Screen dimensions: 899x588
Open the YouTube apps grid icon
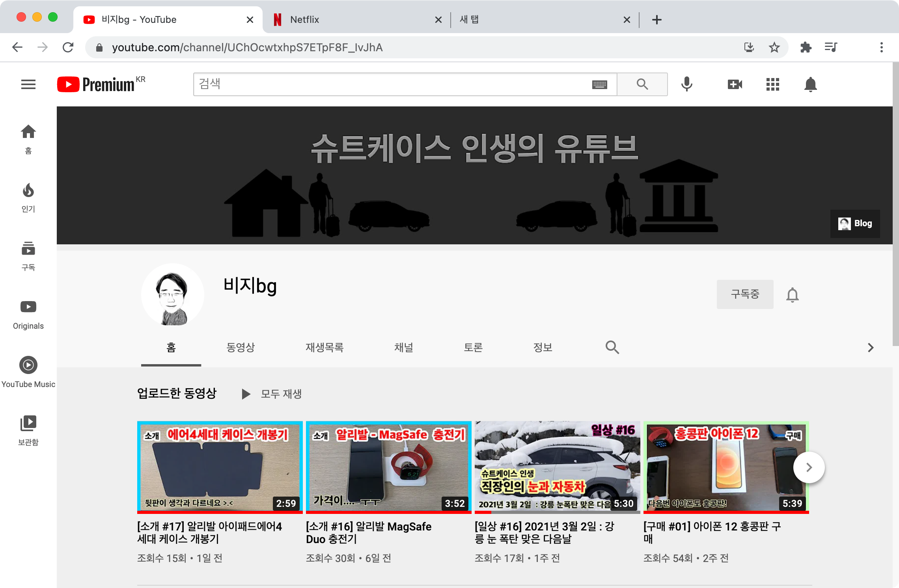(x=772, y=84)
